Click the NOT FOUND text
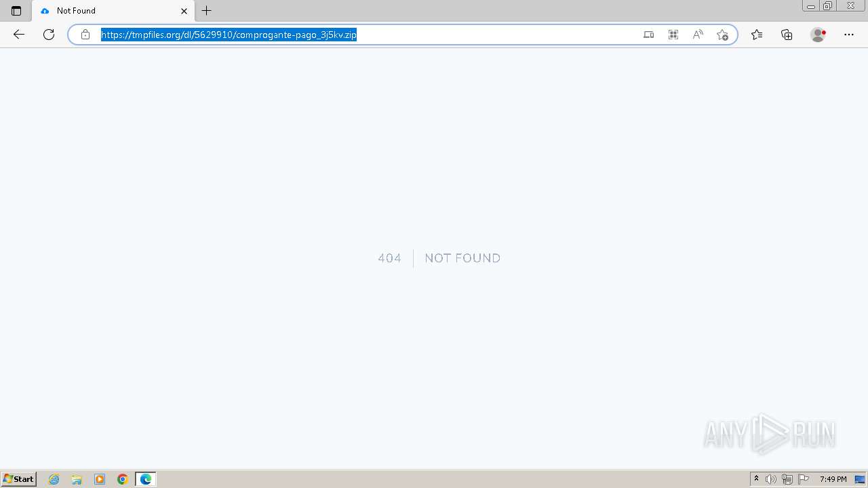The width and height of the screenshot is (868, 488). tap(462, 258)
